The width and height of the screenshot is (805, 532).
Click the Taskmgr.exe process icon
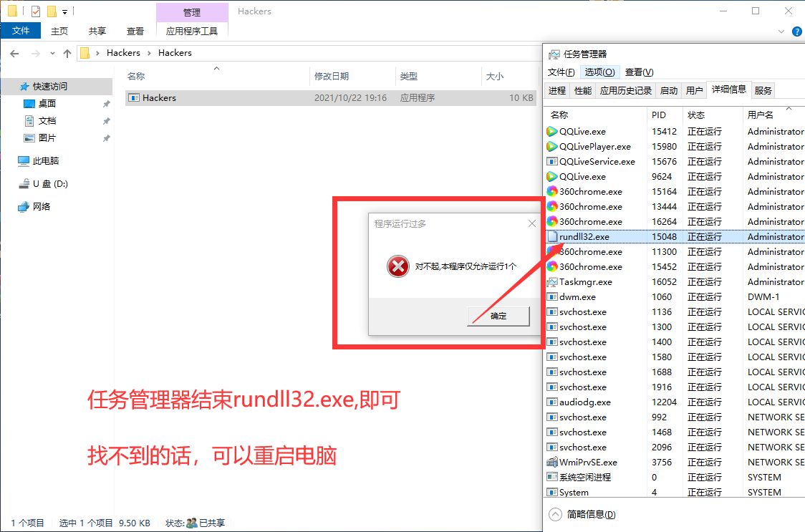[x=551, y=282]
